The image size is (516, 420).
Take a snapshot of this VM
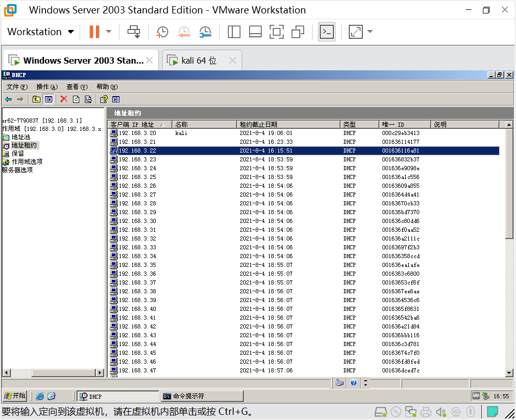[x=162, y=32]
